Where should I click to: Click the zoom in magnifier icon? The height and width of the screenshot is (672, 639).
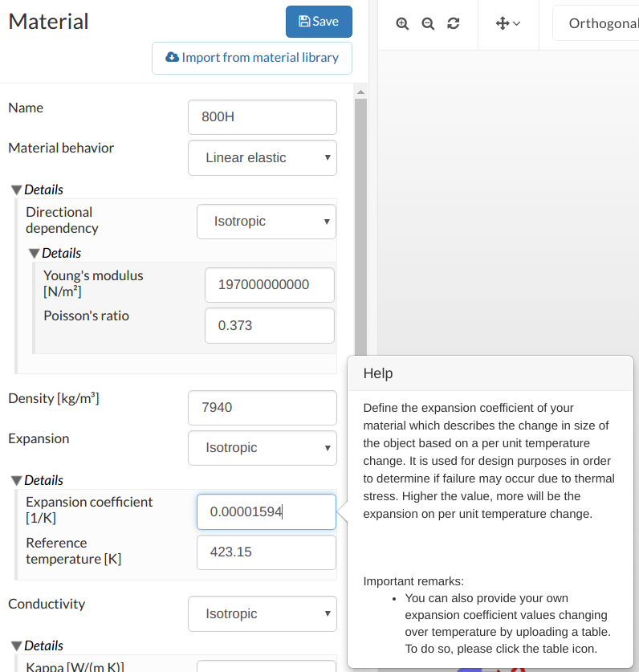[402, 23]
